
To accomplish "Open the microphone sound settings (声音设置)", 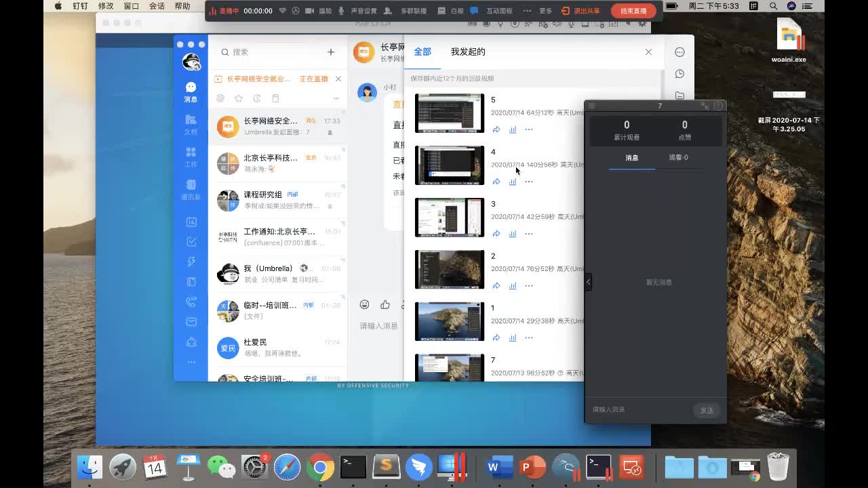I will pos(357,11).
